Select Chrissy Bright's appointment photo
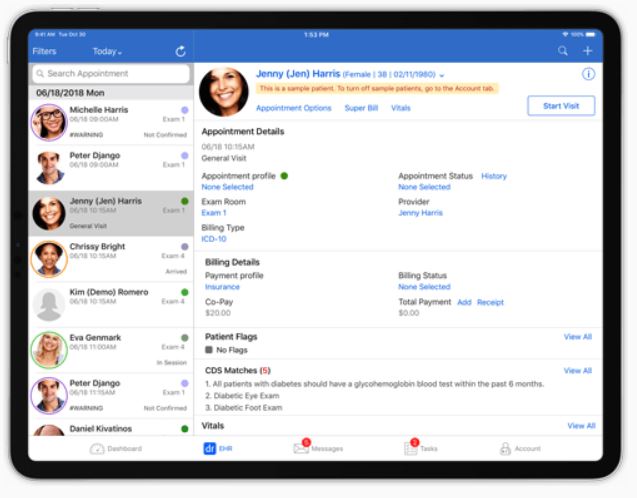 49,258
